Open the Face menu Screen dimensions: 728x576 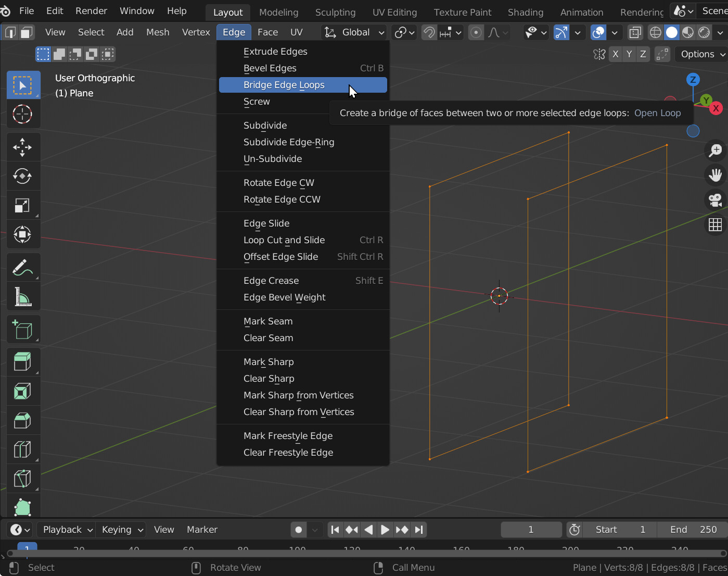point(267,32)
